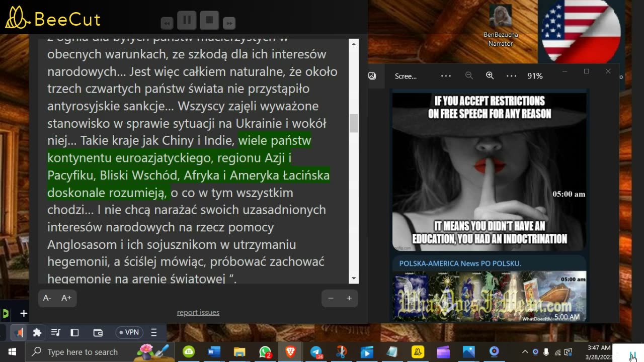The width and height of the screenshot is (644, 362).
Task: Open first three-dots menu in photo viewer
Action: pyautogui.click(x=446, y=76)
